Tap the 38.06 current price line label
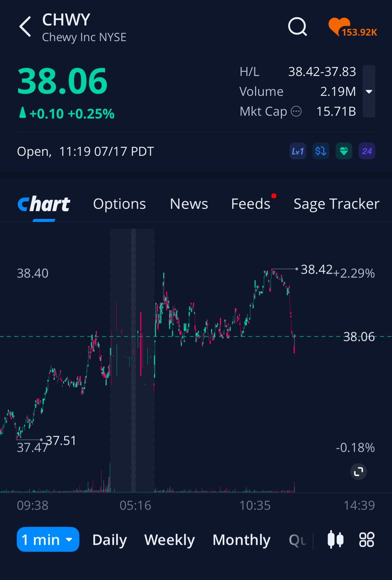392x580 pixels. point(359,337)
